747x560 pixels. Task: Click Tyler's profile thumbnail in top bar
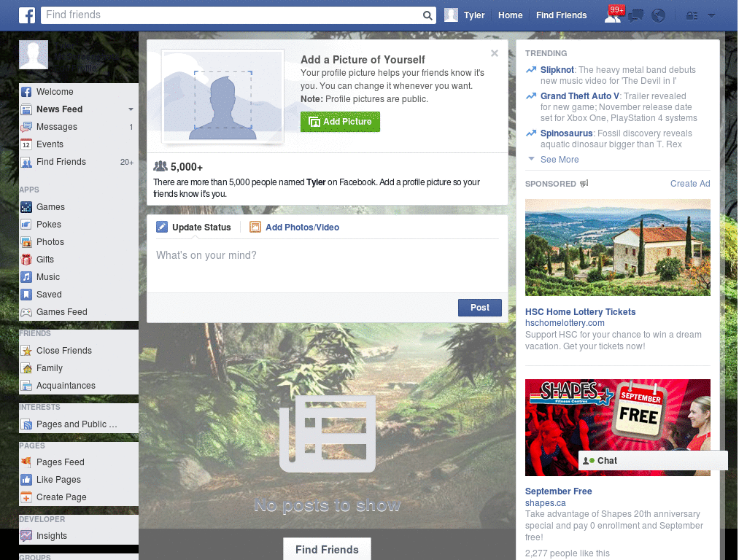pyautogui.click(x=451, y=15)
